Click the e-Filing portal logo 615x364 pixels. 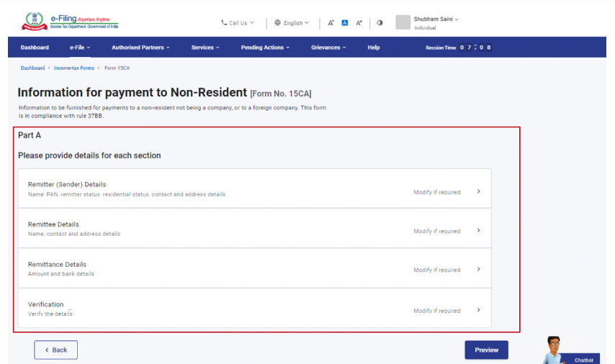click(x=71, y=22)
